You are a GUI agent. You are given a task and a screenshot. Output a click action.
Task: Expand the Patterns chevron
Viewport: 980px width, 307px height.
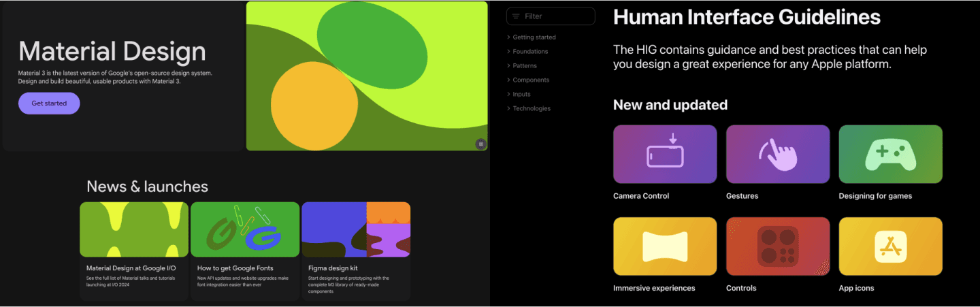tap(508, 66)
